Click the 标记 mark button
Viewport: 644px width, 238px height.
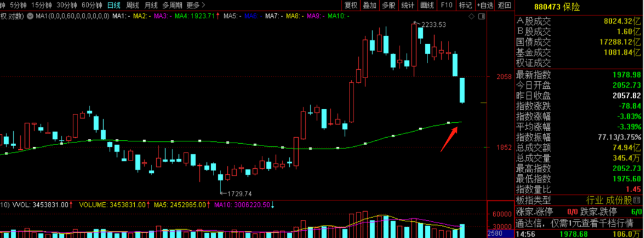click(x=465, y=5)
